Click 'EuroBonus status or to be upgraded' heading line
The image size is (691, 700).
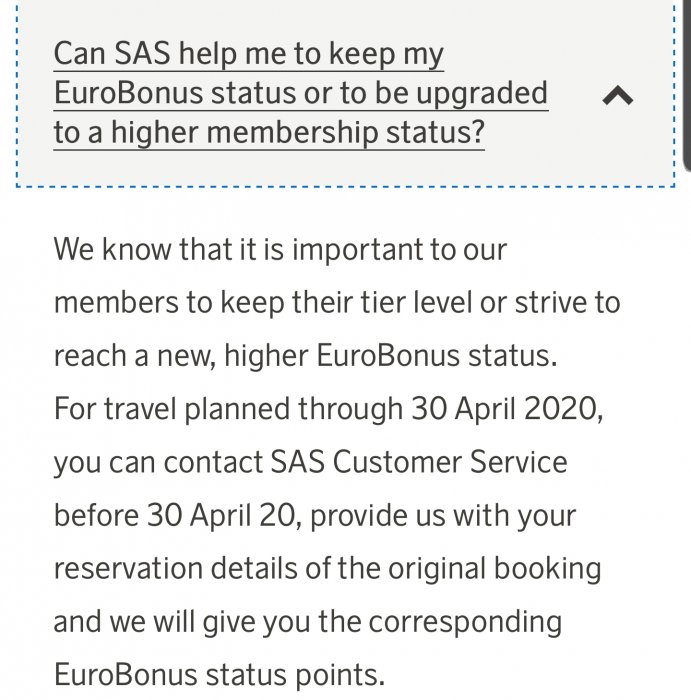tap(300, 93)
